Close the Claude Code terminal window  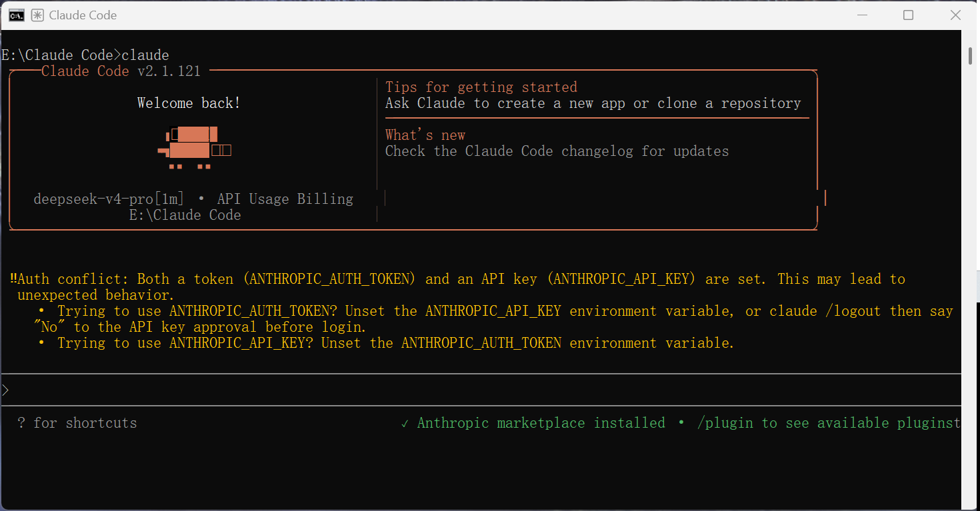click(955, 15)
